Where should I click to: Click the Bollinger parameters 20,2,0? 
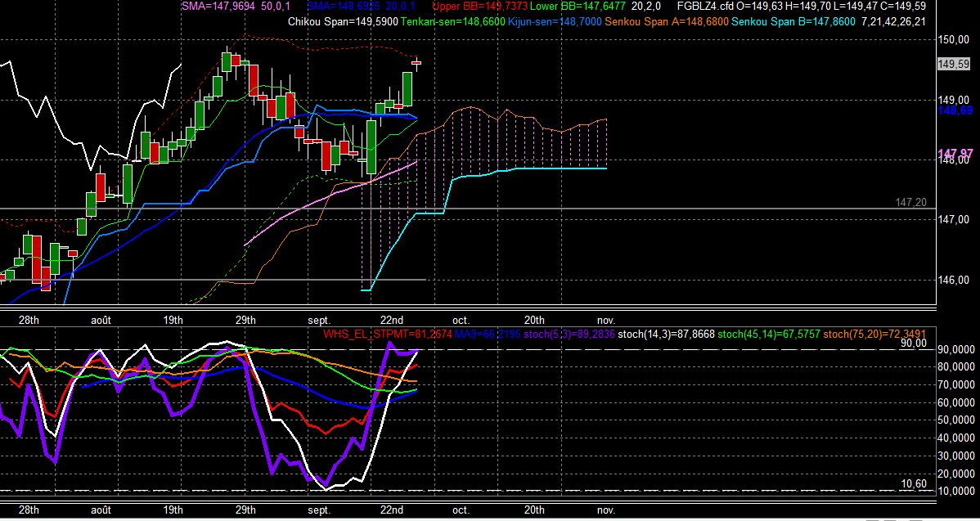(646, 7)
